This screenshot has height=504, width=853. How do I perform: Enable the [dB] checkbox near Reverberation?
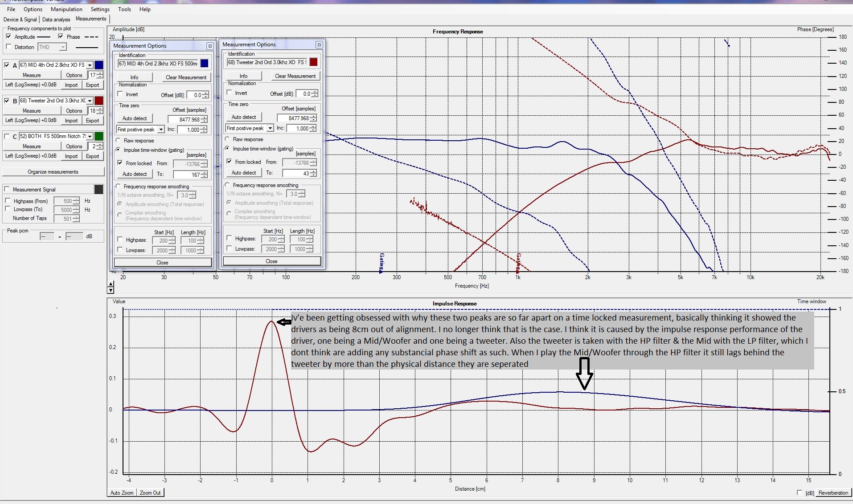(800, 492)
